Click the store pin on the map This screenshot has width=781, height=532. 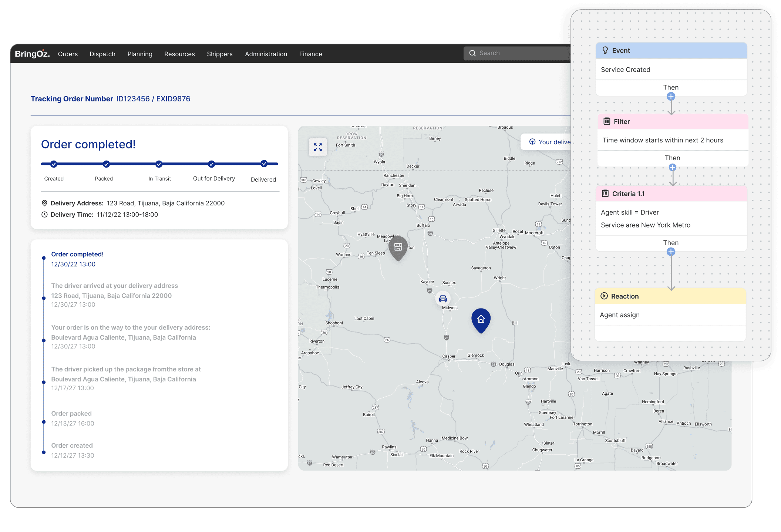pos(398,248)
